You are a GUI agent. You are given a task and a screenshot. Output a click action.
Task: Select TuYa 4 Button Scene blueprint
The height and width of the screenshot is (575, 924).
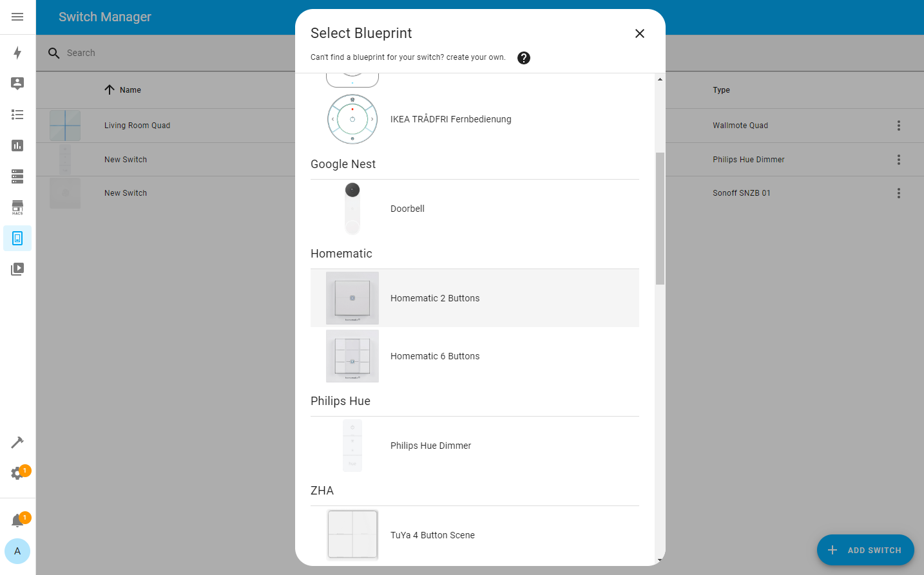[x=475, y=535]
